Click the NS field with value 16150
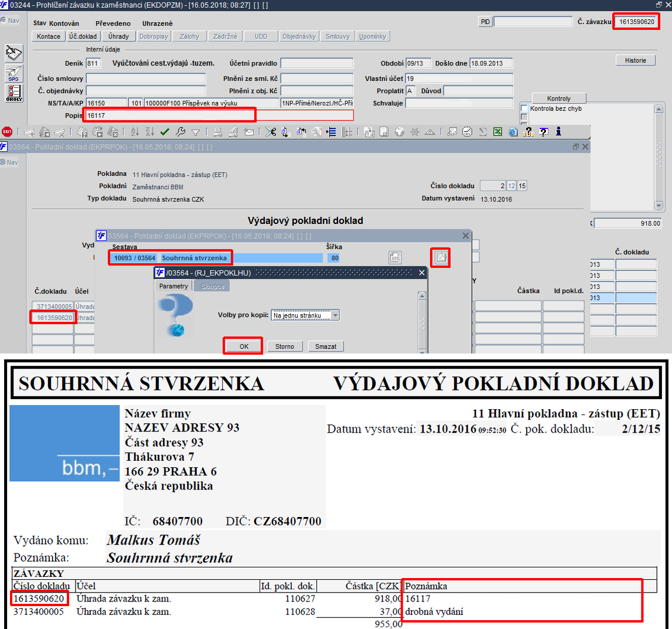 pyautogui.click(x=106, y=103)
